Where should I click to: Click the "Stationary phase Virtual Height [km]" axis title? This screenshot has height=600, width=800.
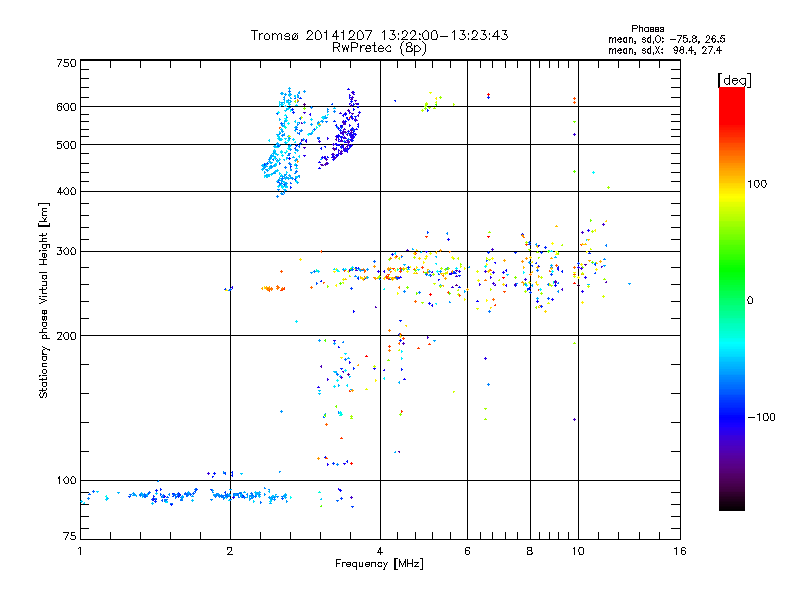click(x=43, y=301)
